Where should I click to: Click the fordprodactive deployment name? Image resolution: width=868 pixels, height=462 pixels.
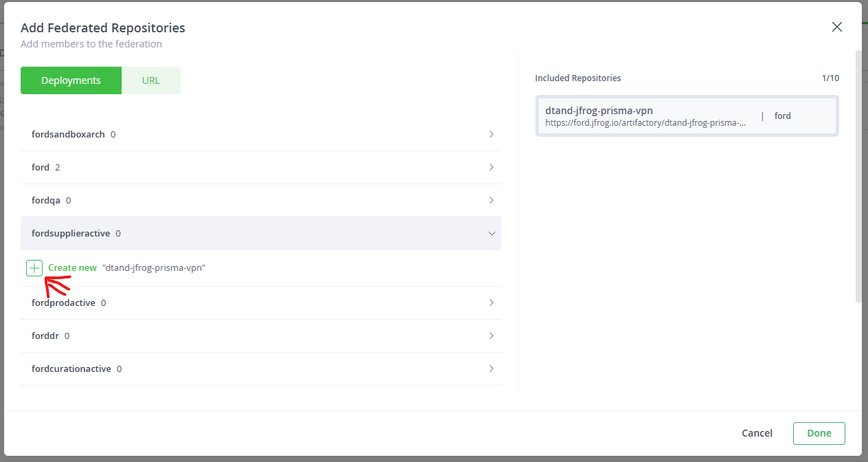pyautogui.click(x=63, y=303)
